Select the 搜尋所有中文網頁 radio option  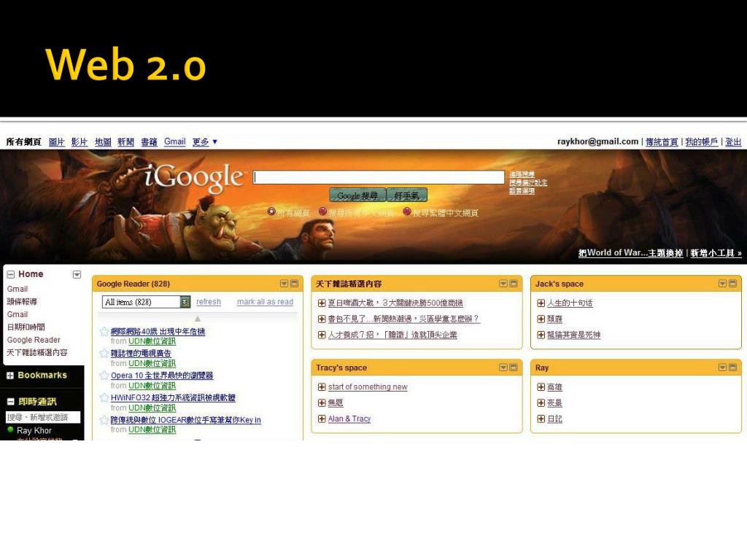click(322, 211)
